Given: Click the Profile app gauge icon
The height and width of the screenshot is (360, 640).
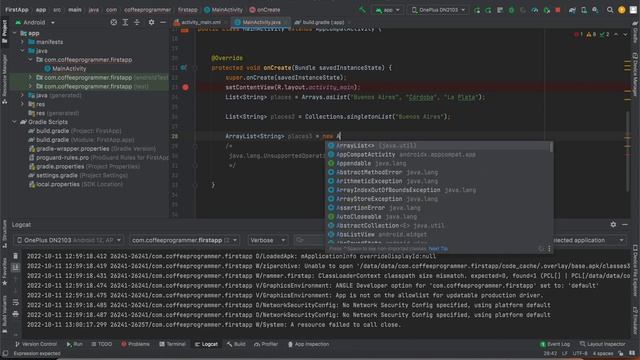Looking at the screenshot, I should tap(535, 10).
